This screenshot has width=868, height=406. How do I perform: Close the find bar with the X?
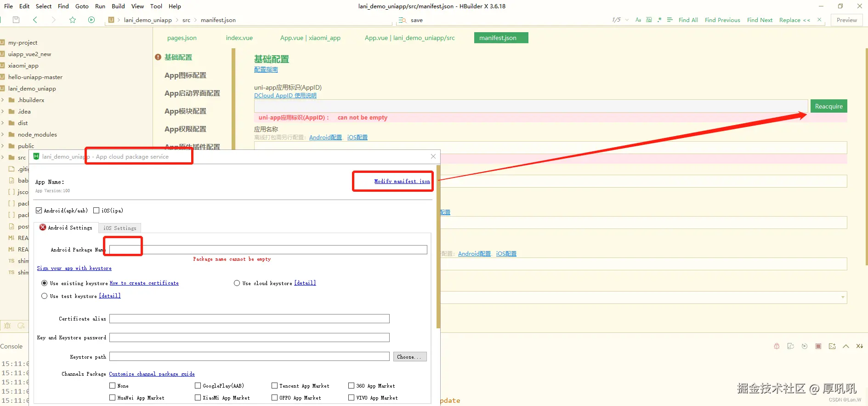click(x=819, y=20)
